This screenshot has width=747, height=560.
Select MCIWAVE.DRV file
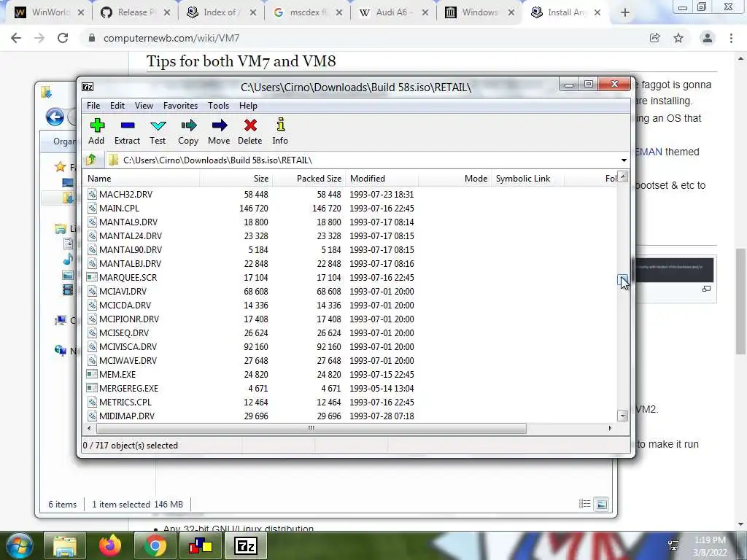tap(128, 360)
